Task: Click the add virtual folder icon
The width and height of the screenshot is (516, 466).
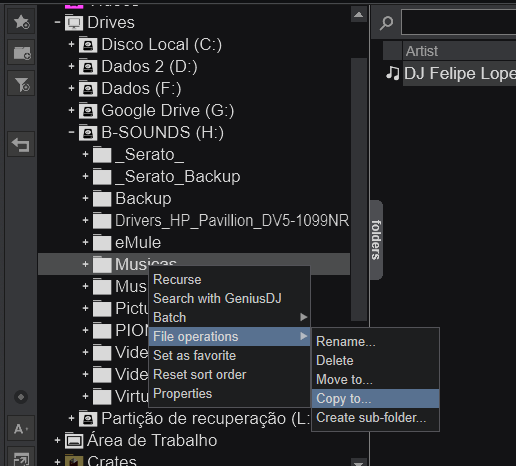Action: coord(21,53)
